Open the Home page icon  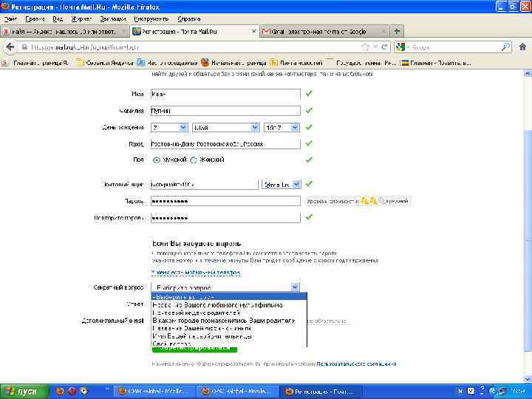(x=523, y=47)
